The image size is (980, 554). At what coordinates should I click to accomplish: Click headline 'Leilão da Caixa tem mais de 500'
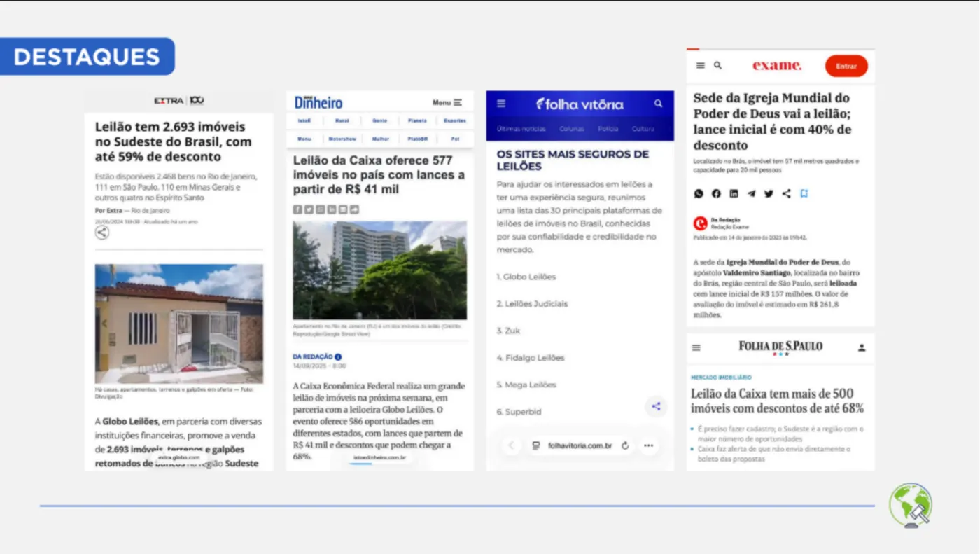[777, 401]
